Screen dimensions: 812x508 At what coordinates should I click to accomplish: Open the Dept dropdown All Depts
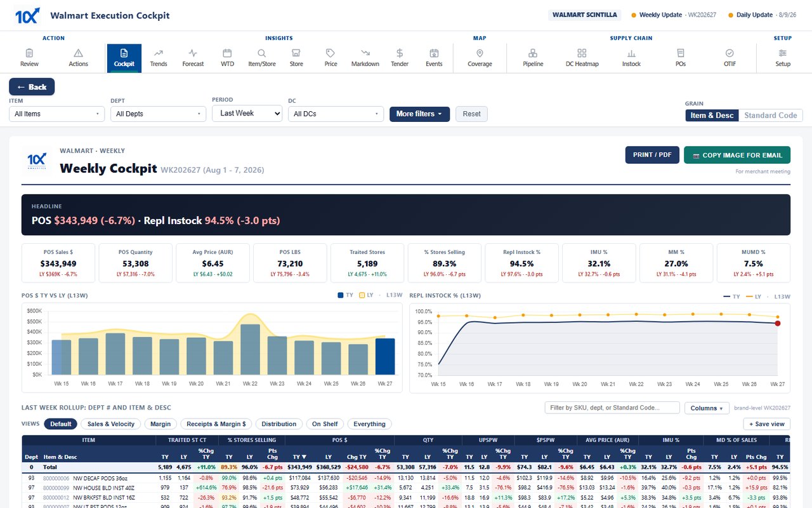click(158, 114)
